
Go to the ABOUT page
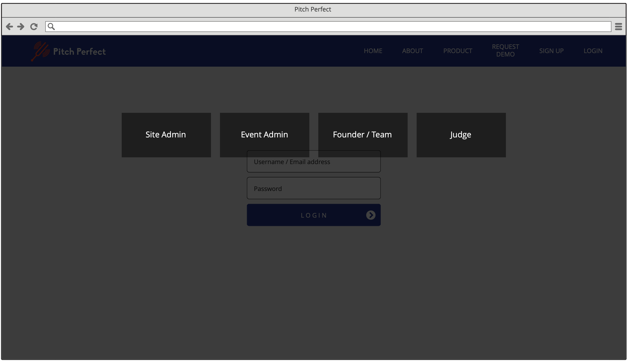412,51
